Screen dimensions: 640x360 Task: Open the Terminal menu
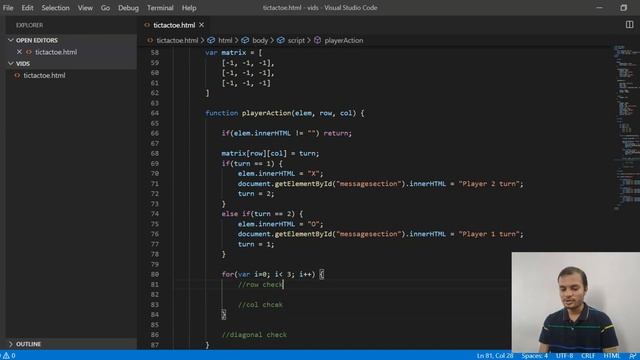160,8
